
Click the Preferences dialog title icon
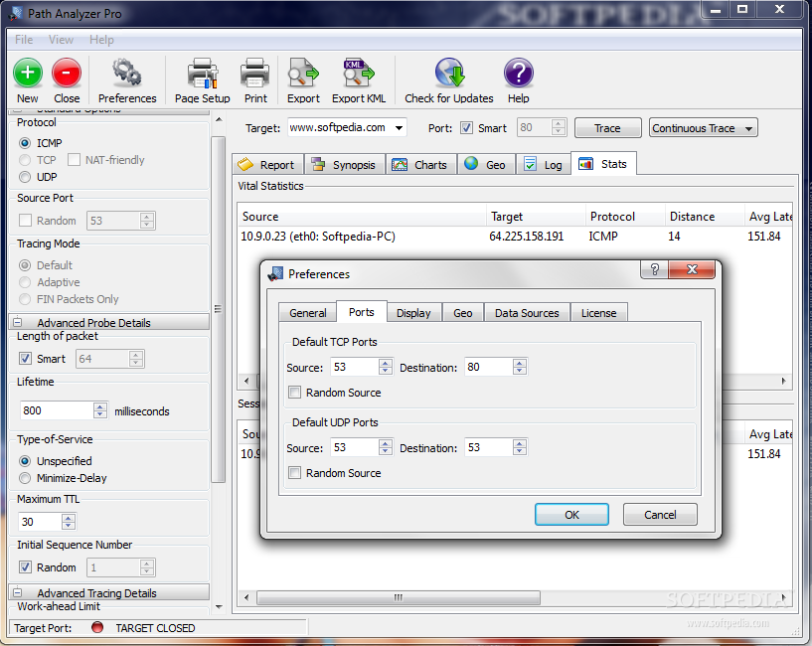click(x=275, y=273)
